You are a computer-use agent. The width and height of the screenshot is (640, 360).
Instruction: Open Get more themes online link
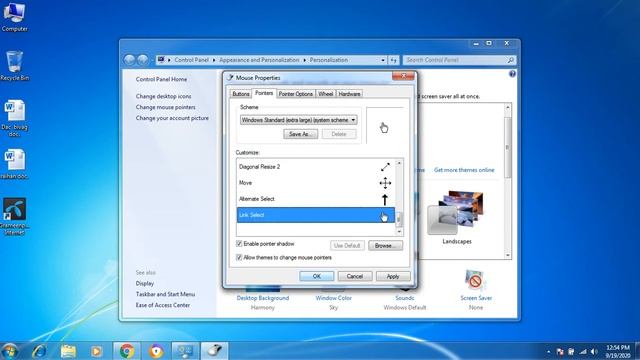pyautogui.click(x=464, y=170)
